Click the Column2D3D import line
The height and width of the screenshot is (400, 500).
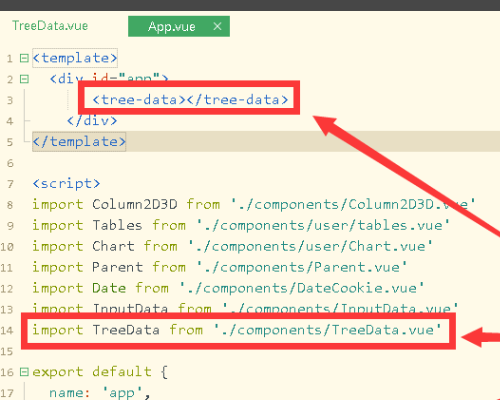(x=254, y=204)
